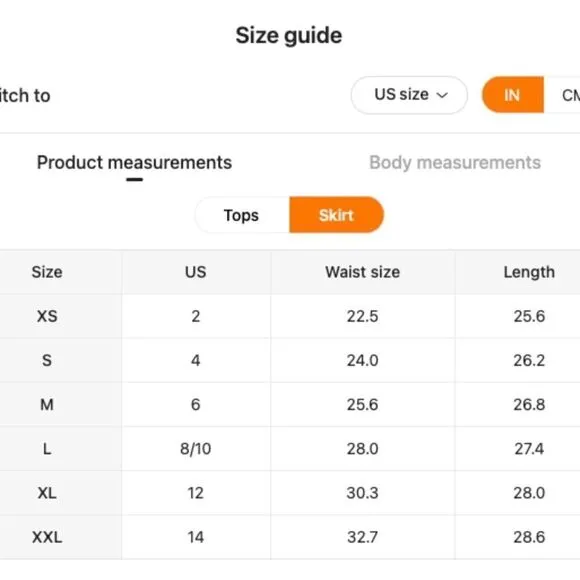The width and height of the screenshot is (580, 580).
Task: Open the US size dropdown
Action: click(409, 95)
